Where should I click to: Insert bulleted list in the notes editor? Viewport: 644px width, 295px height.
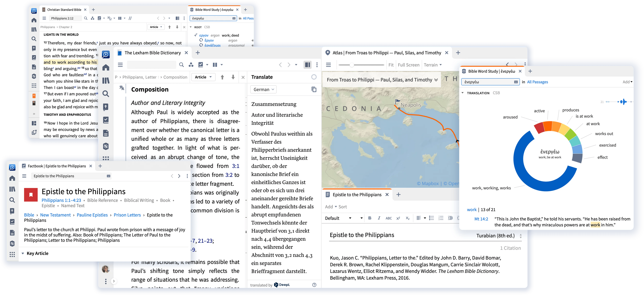pos(432,218)
